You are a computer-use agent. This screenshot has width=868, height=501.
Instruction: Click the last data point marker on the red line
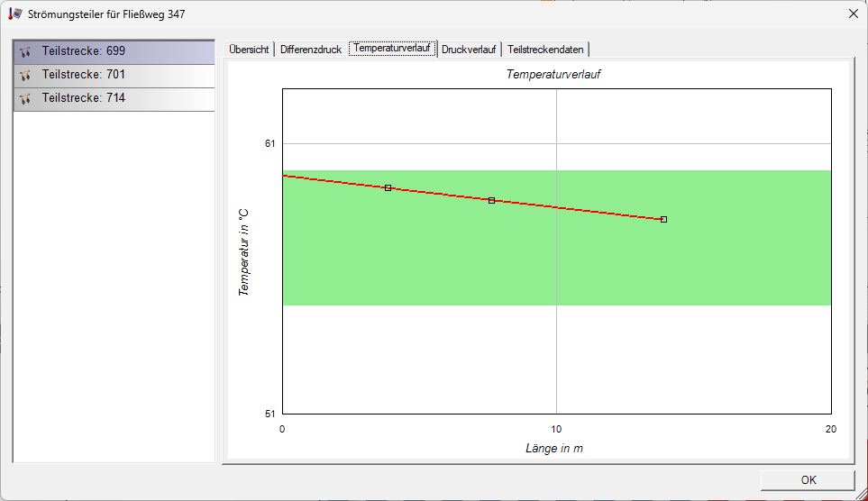point(663,220)
